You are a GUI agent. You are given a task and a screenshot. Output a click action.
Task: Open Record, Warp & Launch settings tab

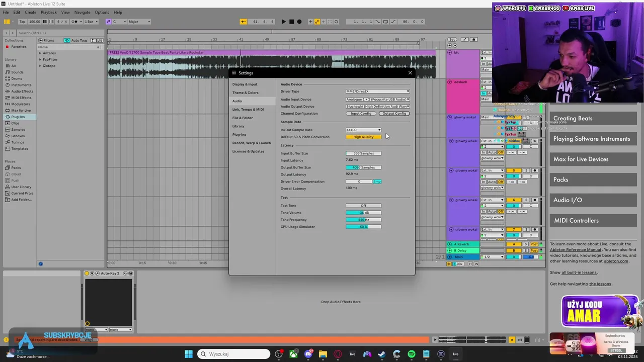(251, 143)
